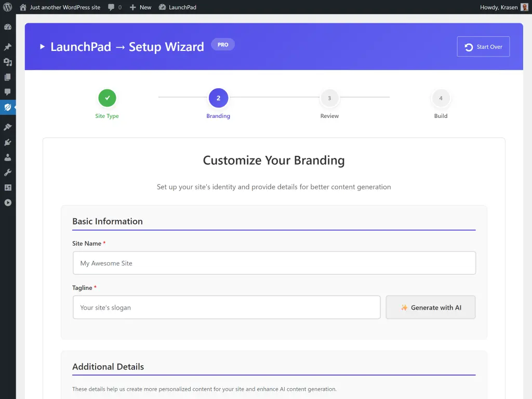The image size is (532, 399).
Task: Click the Start Over button
Action: (483, 46)
